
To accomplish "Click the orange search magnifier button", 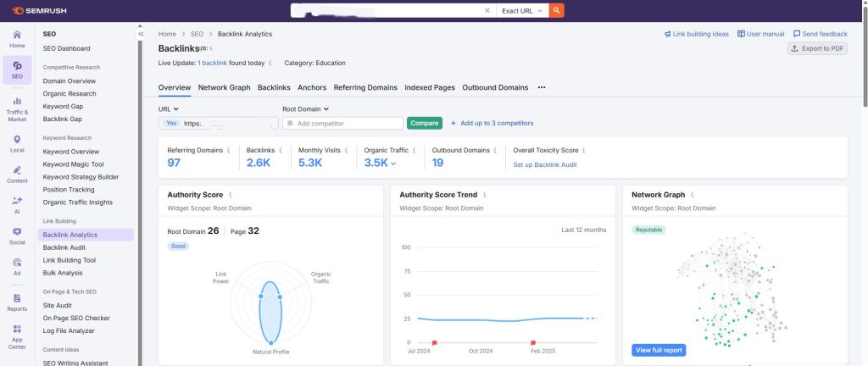I will (556, 10).
